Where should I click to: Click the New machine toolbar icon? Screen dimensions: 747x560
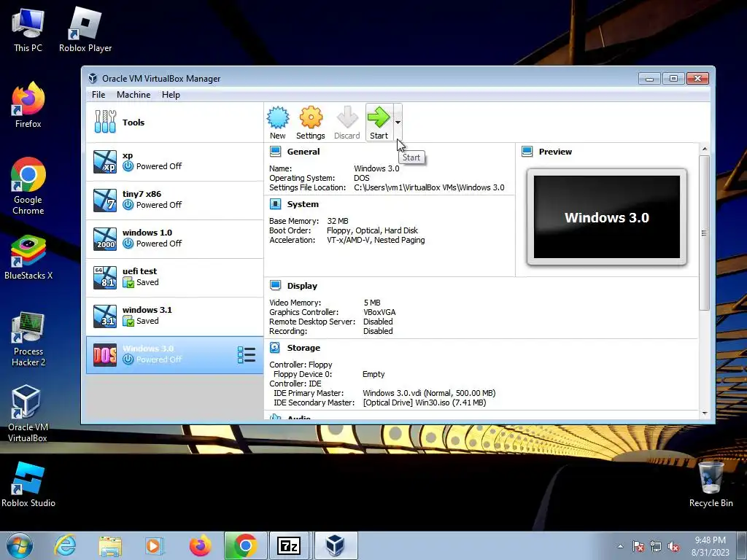coord(278,122)
